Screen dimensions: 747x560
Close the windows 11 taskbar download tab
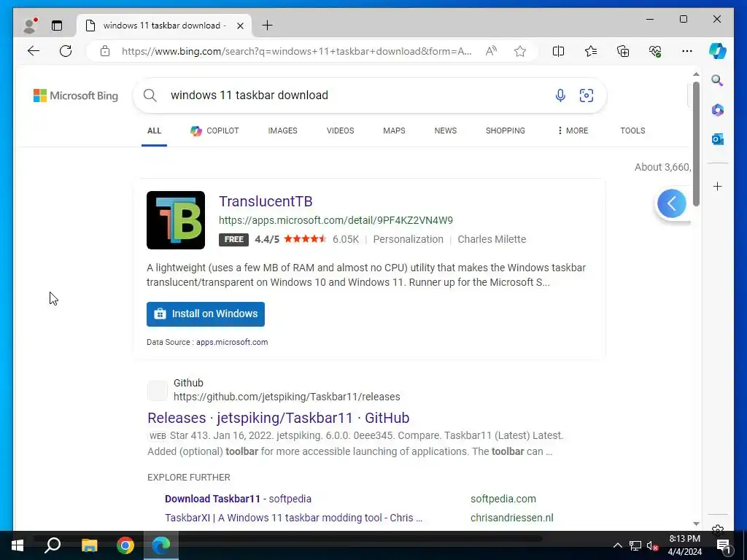pyautogui.click(x=241, y=26)
